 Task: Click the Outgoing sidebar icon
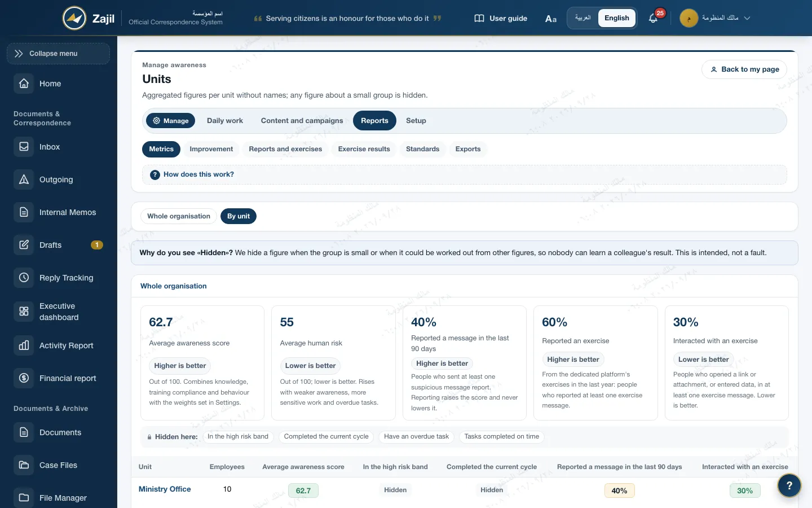point(24,179)
